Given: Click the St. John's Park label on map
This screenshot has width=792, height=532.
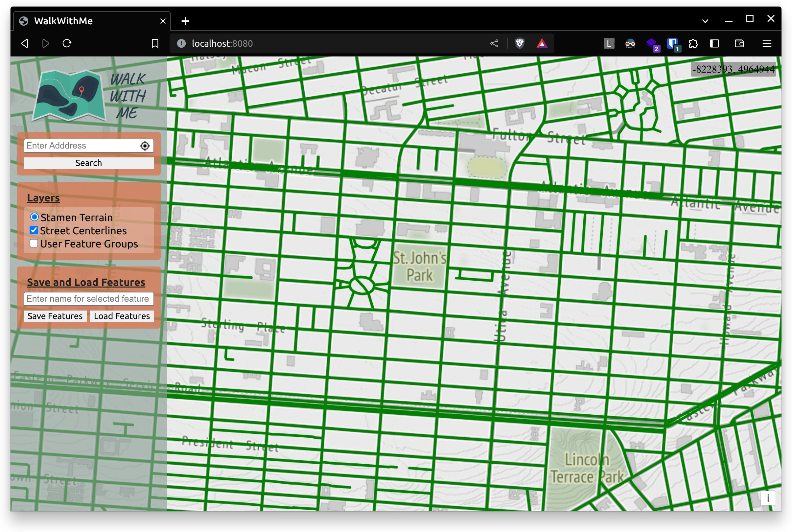Looking at the screenshot, I should tap(419, 266).
